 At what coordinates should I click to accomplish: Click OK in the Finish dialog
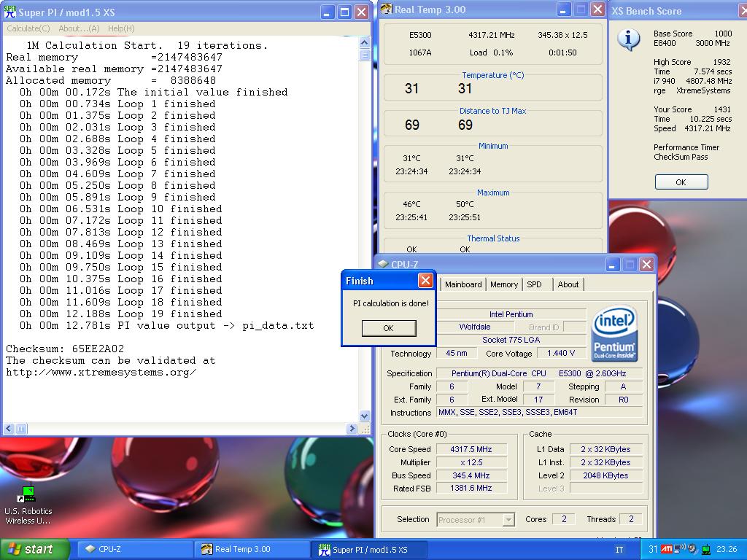(389, 328)
